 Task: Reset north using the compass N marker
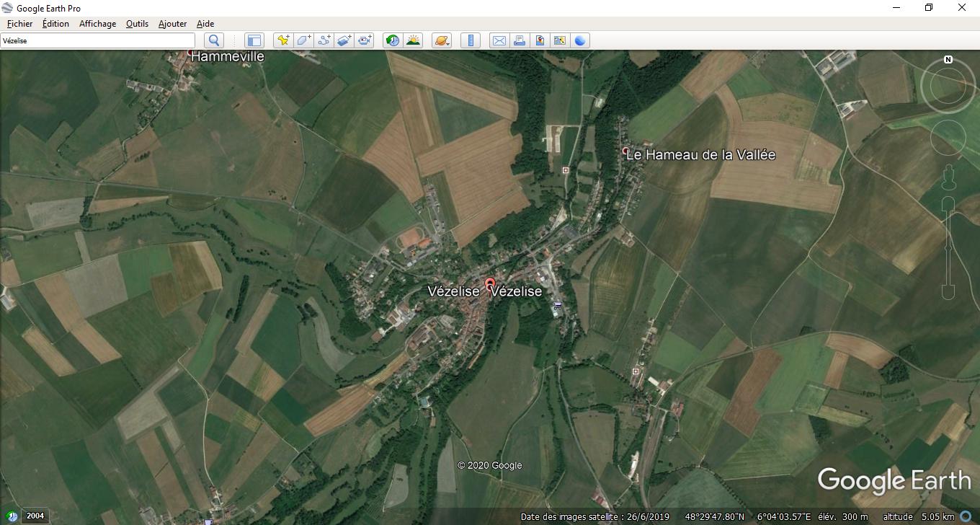(x=948, y=60)
